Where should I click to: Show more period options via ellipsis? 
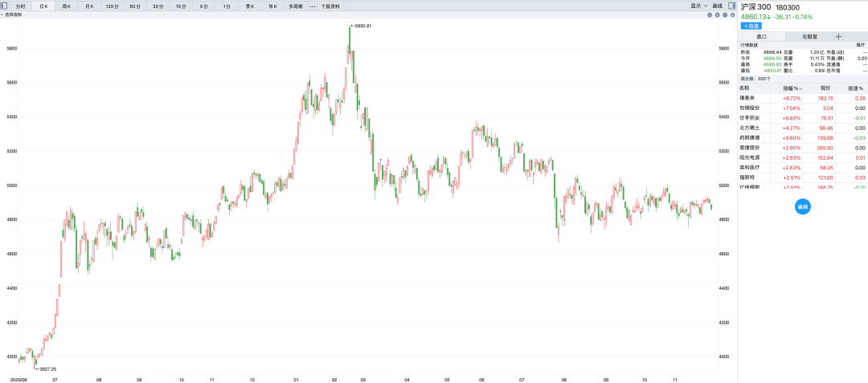(312, 6)
